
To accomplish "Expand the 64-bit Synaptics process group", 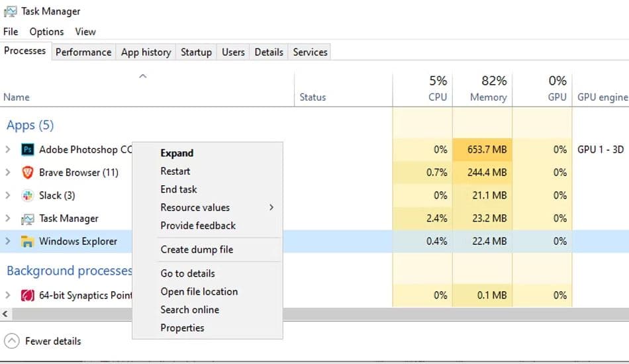I will coord(8,295).
